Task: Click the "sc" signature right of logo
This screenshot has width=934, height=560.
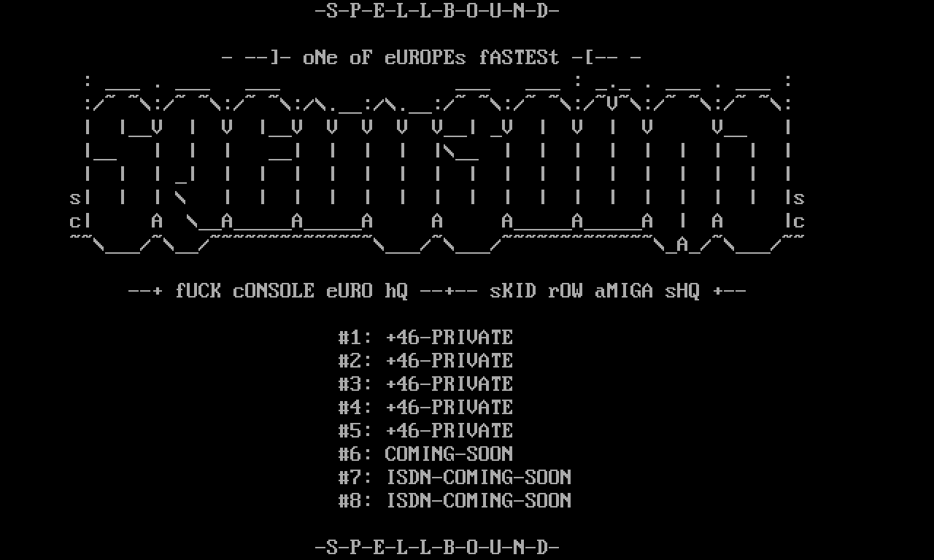Action: pos(799,210)
